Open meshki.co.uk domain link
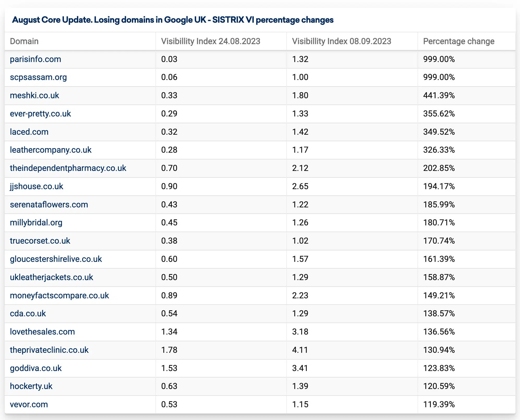This screenshot has height=420, width=520. click(34, 95)
